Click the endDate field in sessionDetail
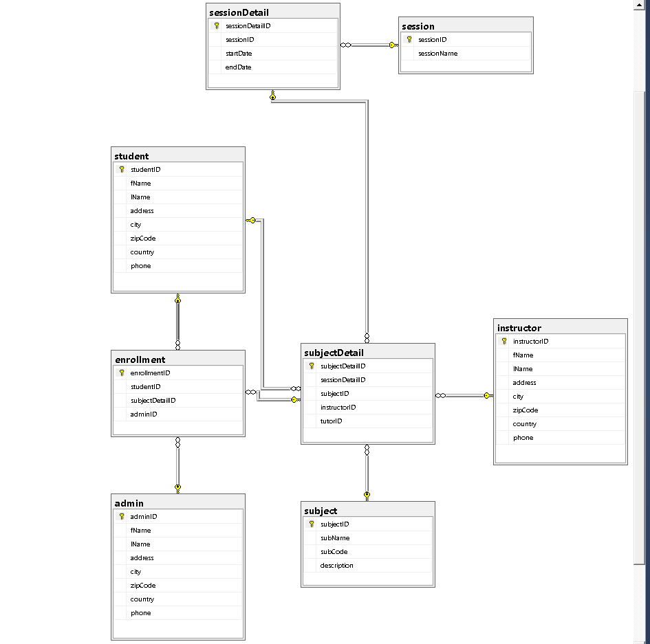Image resolution: width=650 pixels, height=644 pixels. (237, 67)
